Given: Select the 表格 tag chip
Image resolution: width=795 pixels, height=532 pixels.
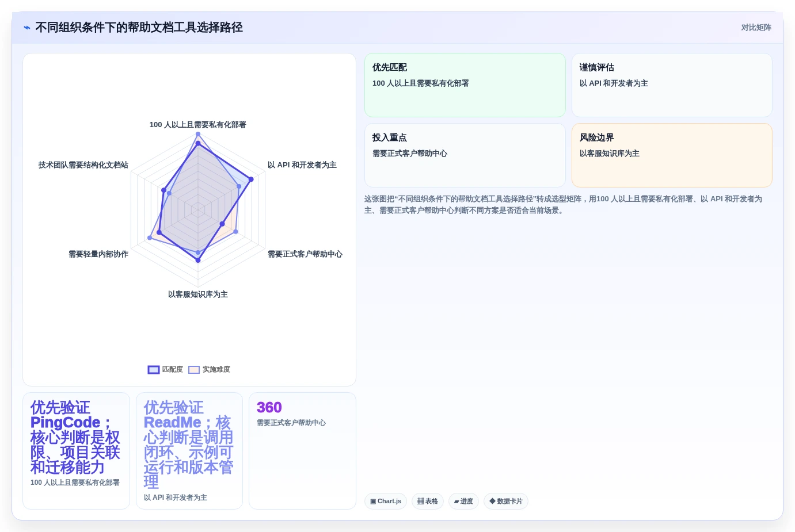Looking at the screenshot, I should (x=428, y=502).
